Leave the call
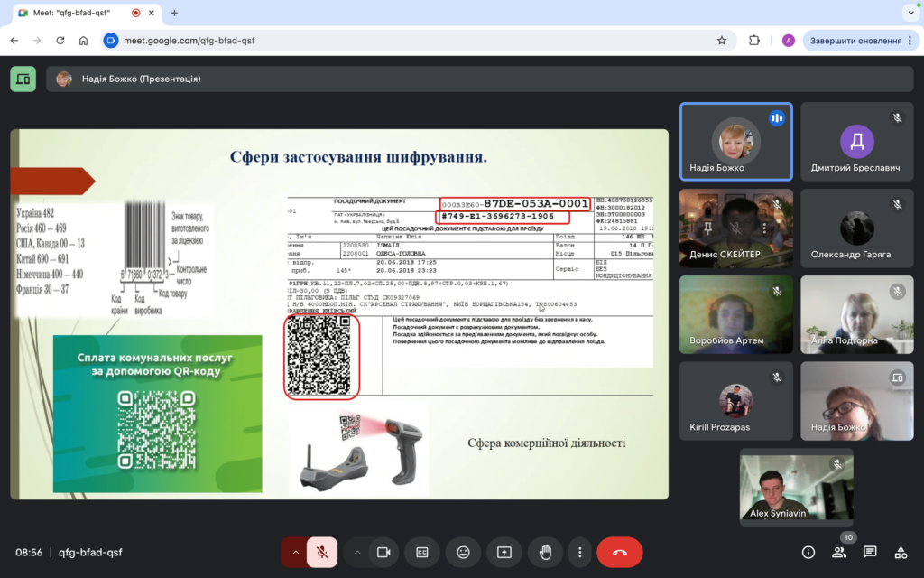924x578 pixels. [x=619, y=553]
